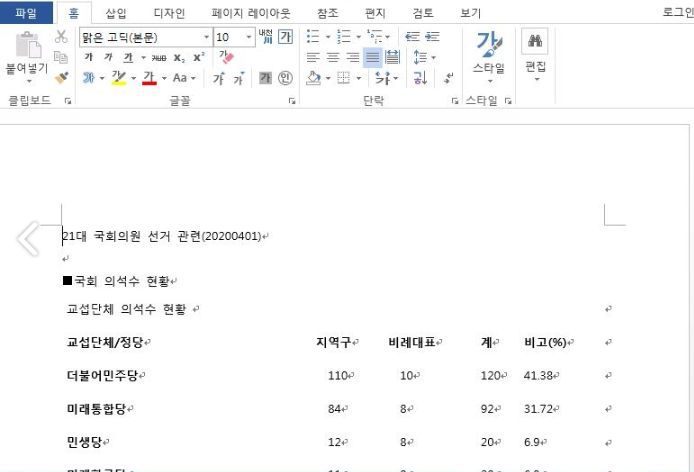The image size is (694, 472).
Task: Open the underline style dropdown arrow
Action: click(143, 58)
